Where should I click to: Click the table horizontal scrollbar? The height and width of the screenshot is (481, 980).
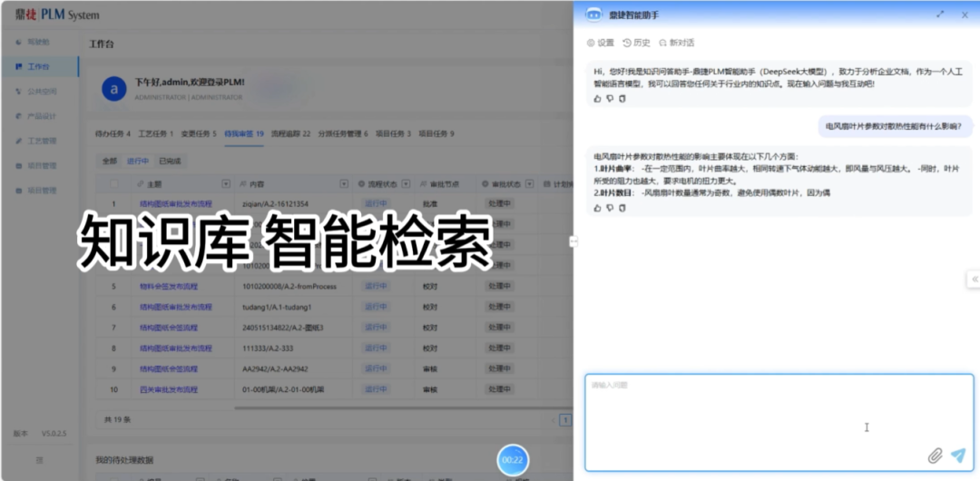point(403,407)
